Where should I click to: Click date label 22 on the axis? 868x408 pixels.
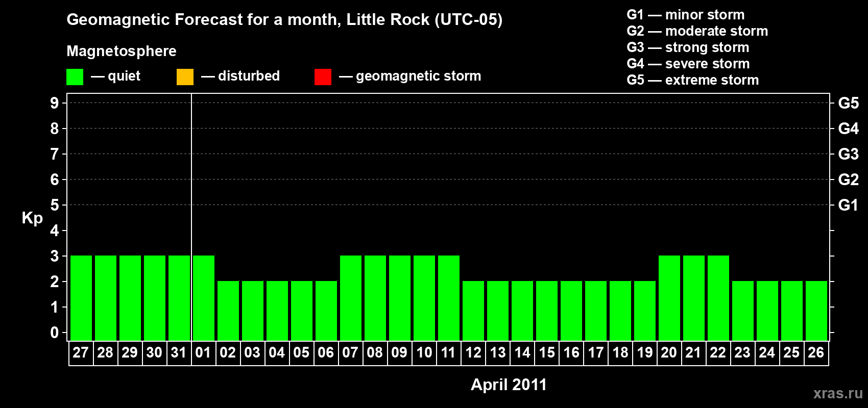pos(718,352)
